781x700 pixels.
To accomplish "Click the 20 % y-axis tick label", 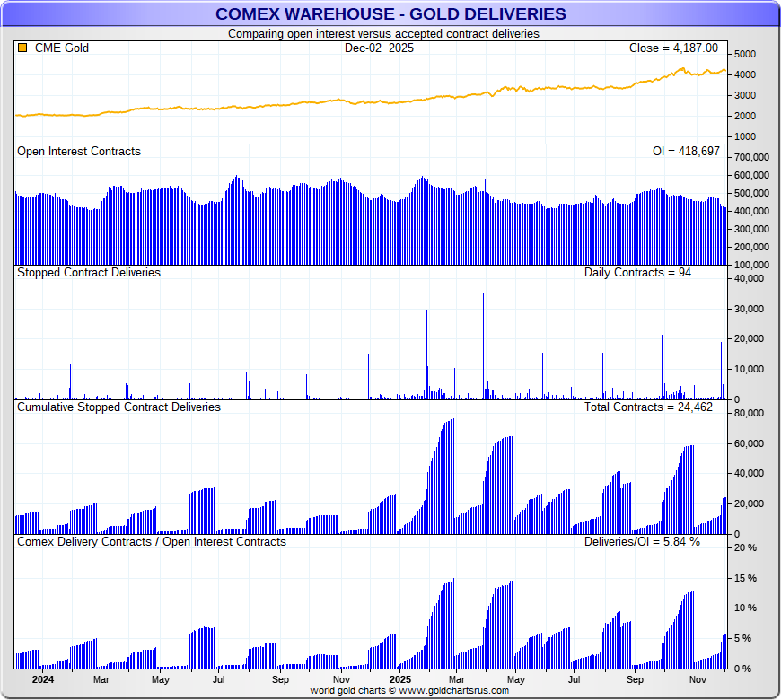I will 746,547.
